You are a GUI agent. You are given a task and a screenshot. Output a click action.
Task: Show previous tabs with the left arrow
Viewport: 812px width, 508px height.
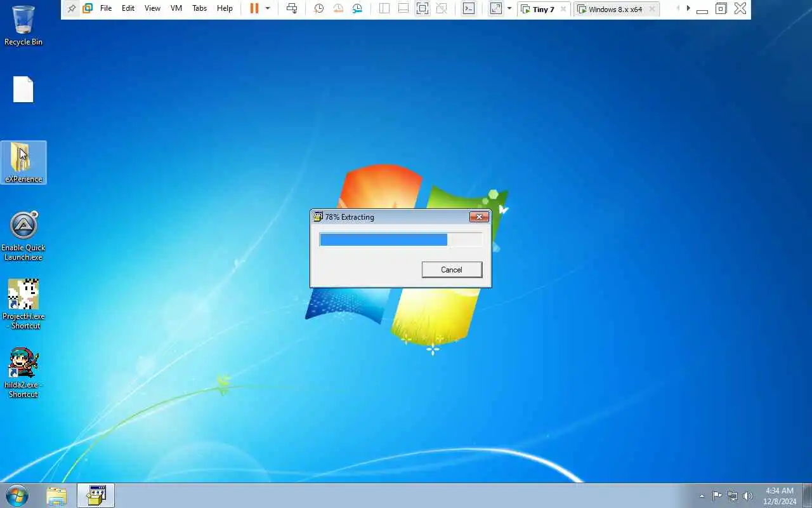coord(678,8)
